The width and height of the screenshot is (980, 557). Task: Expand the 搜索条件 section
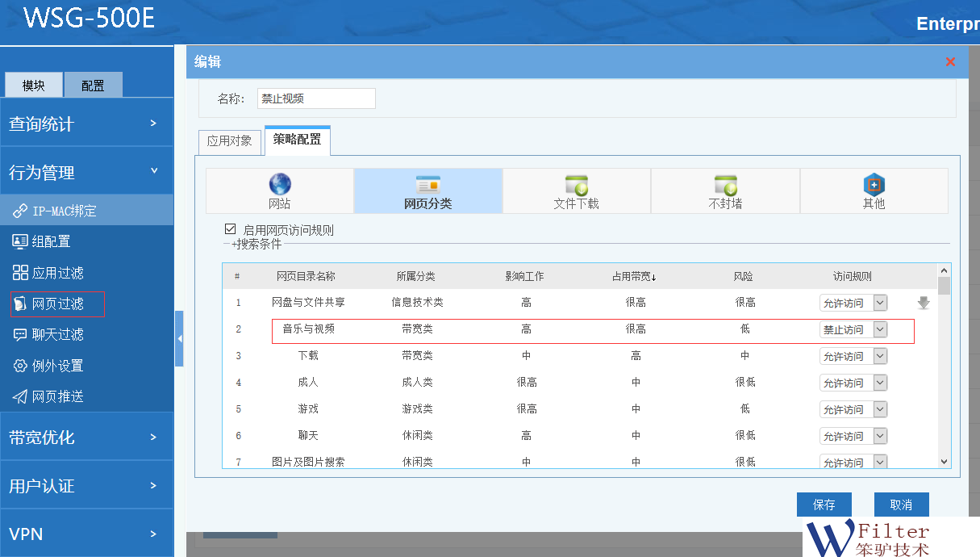point(256,244)
